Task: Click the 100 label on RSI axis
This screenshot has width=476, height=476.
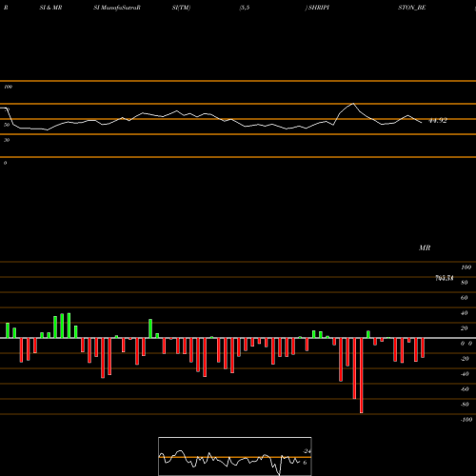Action: 8,87
